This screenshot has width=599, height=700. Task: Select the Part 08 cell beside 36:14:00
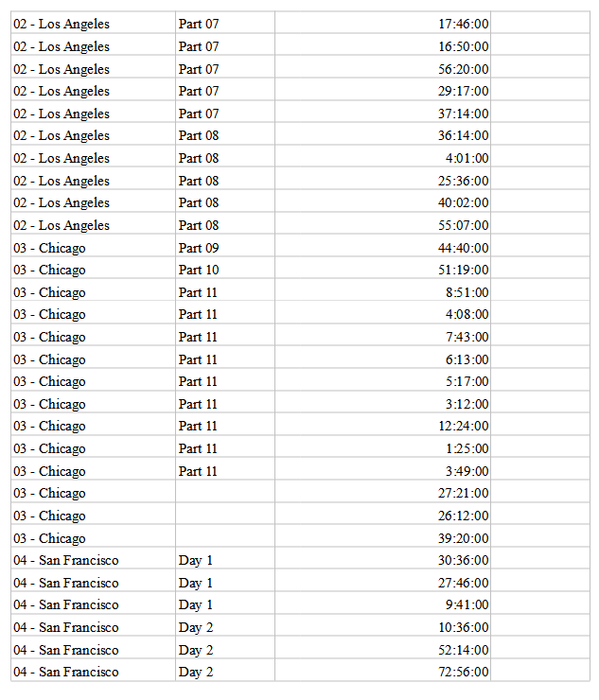199,135
